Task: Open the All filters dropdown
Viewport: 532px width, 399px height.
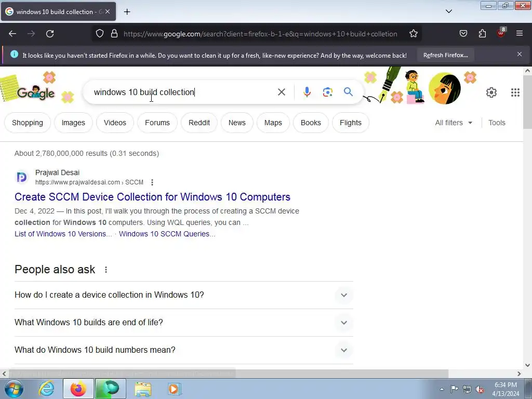Action: [454, 123]
